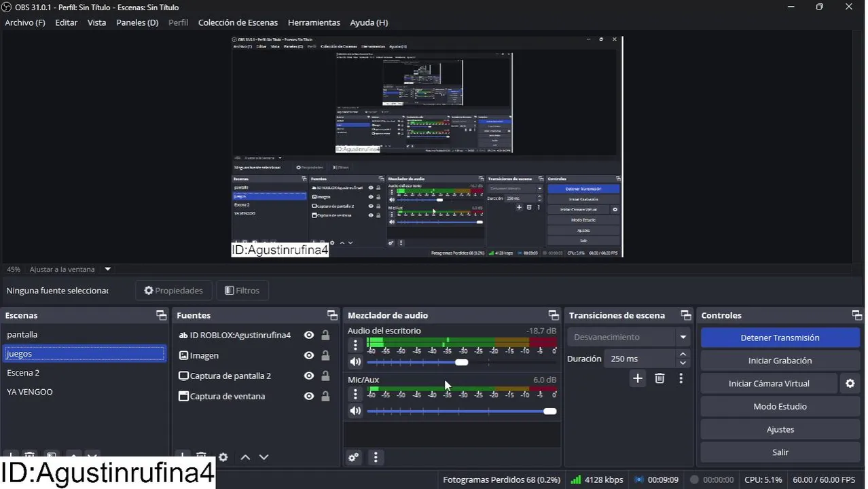868x489 pixels.
Task: Click Detener Transmisión button
Action: 780,338
